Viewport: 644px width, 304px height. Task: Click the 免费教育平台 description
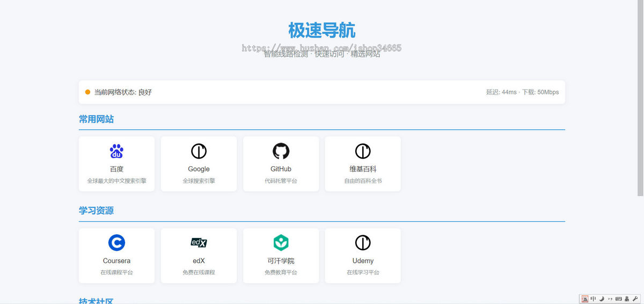[x=281, y=272]
